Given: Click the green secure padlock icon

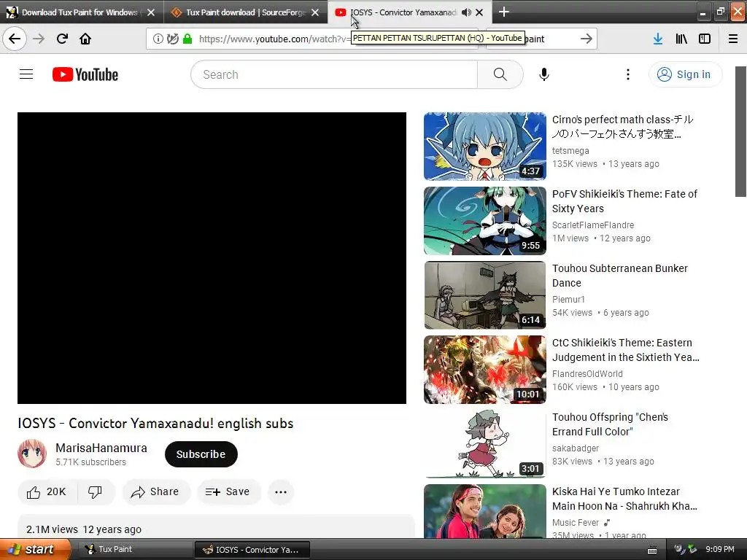Looking at the screenshot, I should 187,39.
